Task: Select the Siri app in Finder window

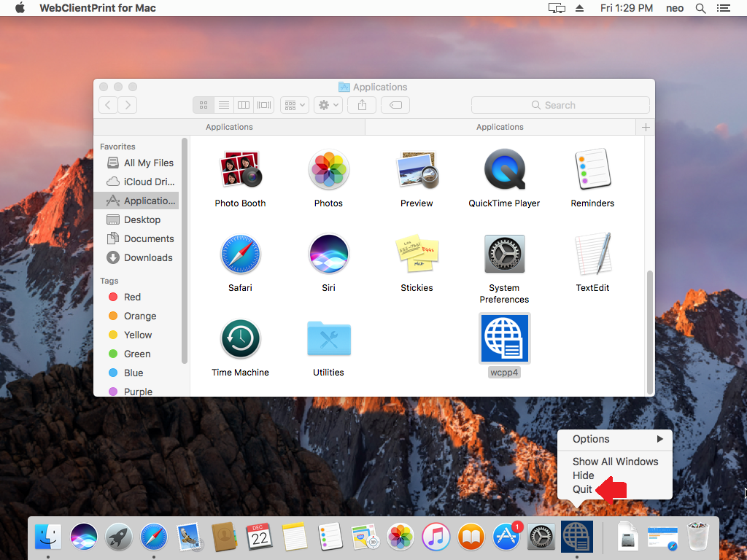Action: pos(329,254)
